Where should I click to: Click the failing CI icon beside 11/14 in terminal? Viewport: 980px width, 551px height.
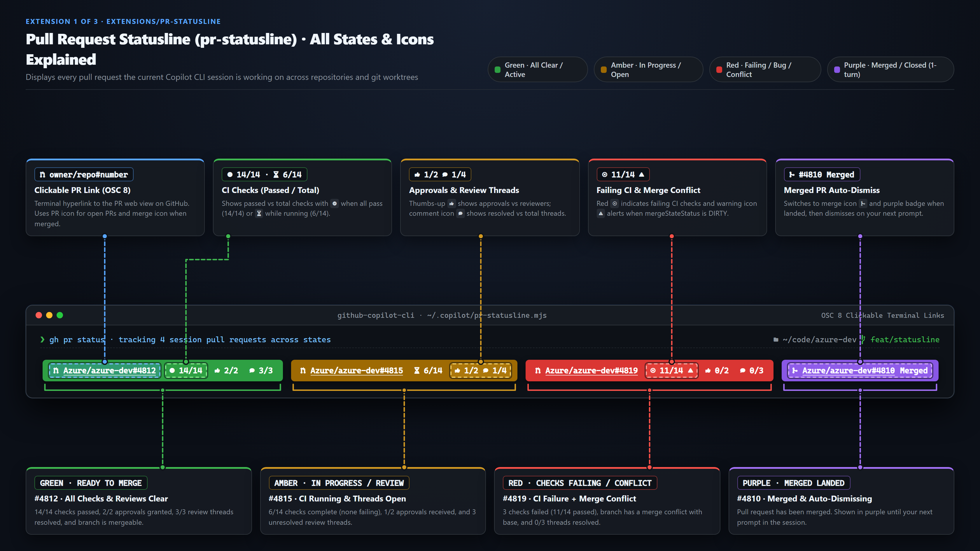[653, 370]
